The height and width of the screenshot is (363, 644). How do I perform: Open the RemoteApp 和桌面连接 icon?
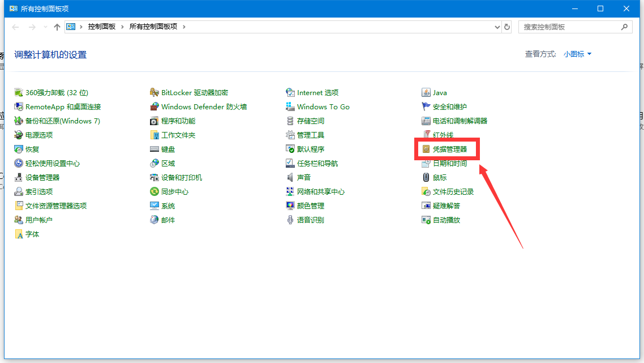[19, 107]
